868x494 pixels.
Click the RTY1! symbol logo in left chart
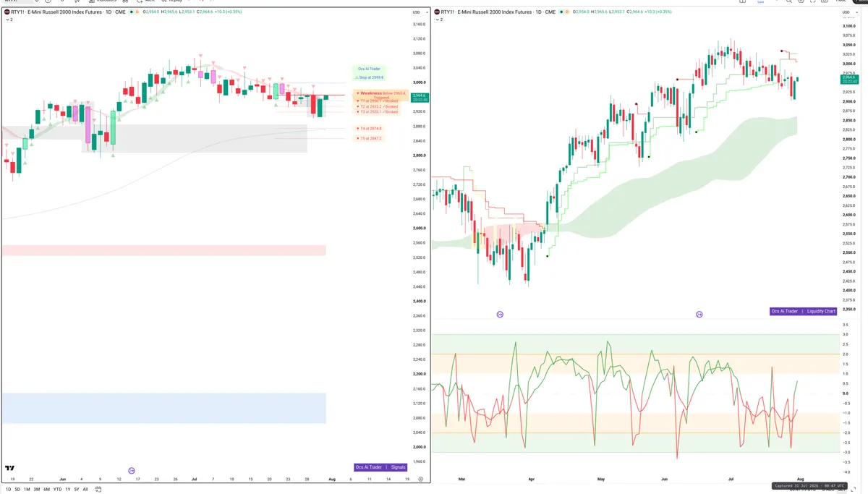(7, 12)
